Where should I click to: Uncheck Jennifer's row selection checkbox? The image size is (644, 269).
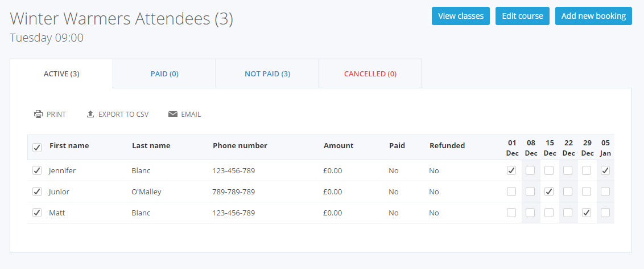click(x=37, y=170)
